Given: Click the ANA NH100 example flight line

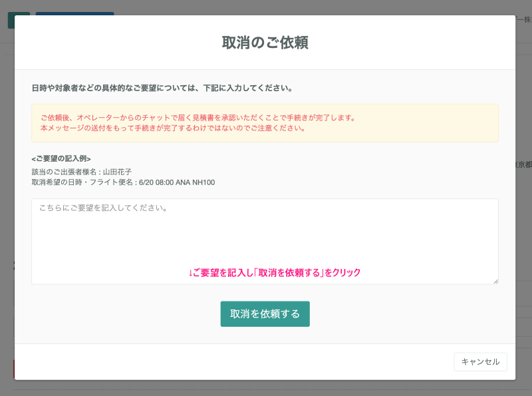Looking at the screenshot, I should [x=123, y=182].
